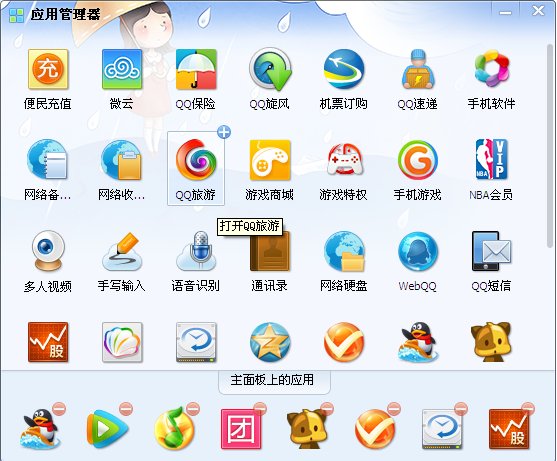Screen dimensions: 557x461
Task: Launch the 游戏特权 controller app
Action: point(345,159)
